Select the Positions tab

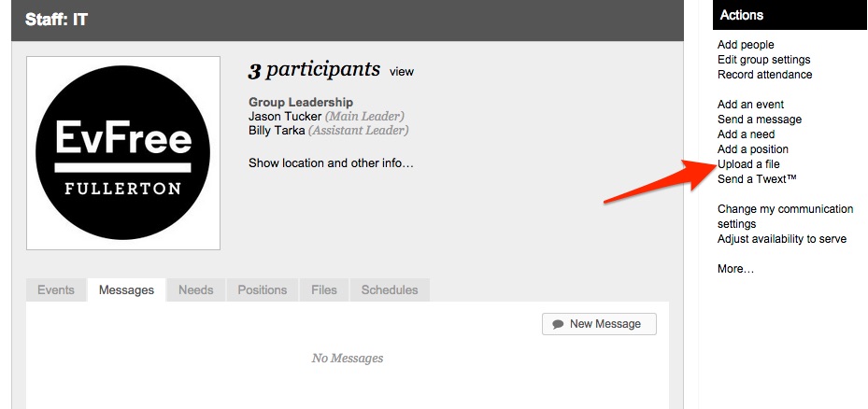(x=263, y=290)
